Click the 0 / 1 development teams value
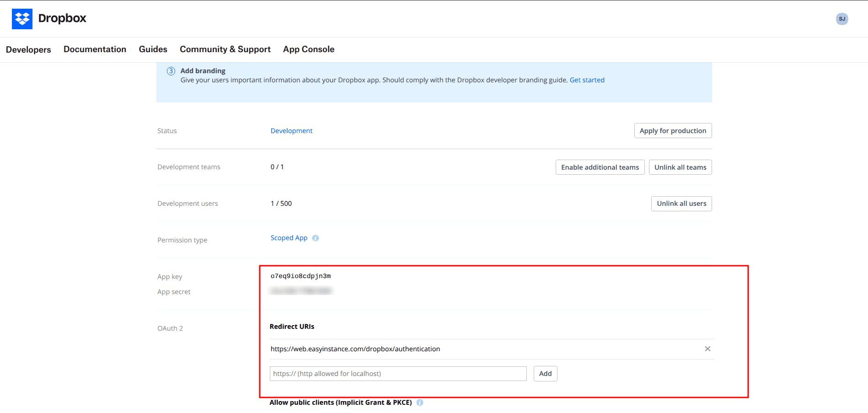This screenshot has width=868, height=413. click(277, 167)
